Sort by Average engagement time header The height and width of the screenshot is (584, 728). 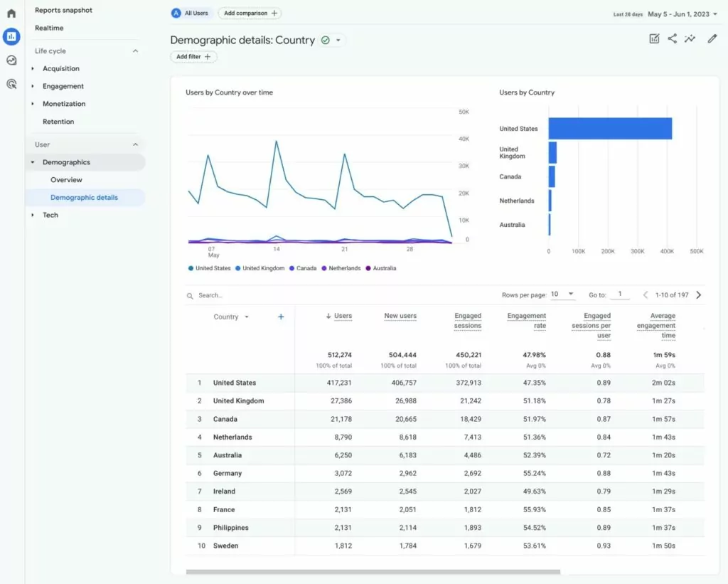click(x=656, y=325)
